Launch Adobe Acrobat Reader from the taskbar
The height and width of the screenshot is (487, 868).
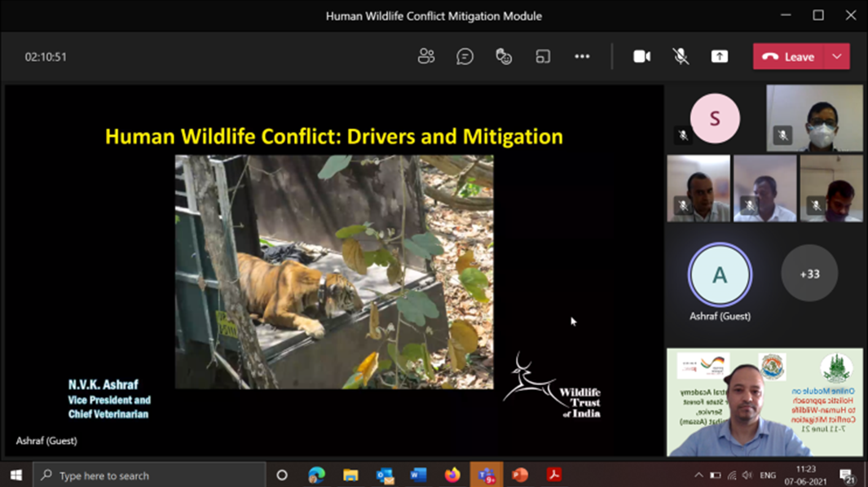pos(554,475)
